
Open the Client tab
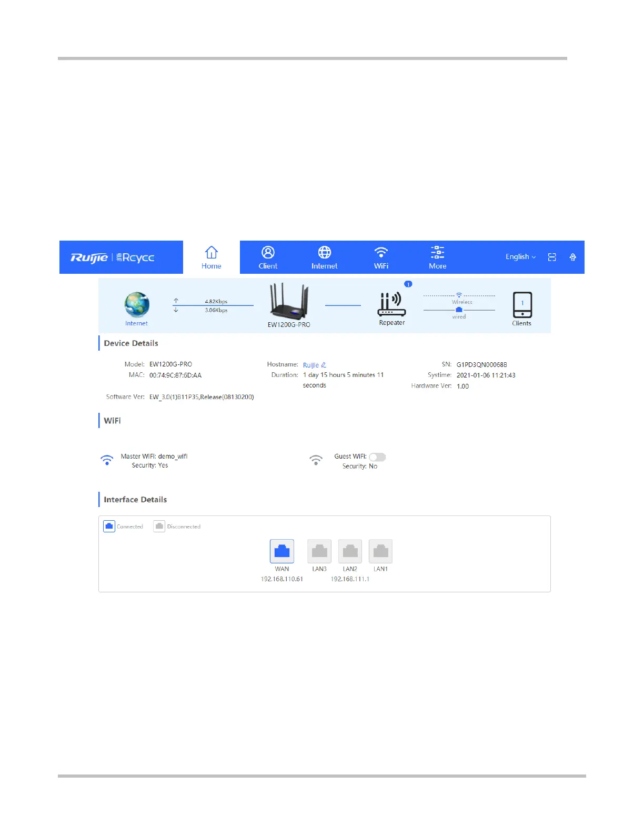(x=268, y=257)
